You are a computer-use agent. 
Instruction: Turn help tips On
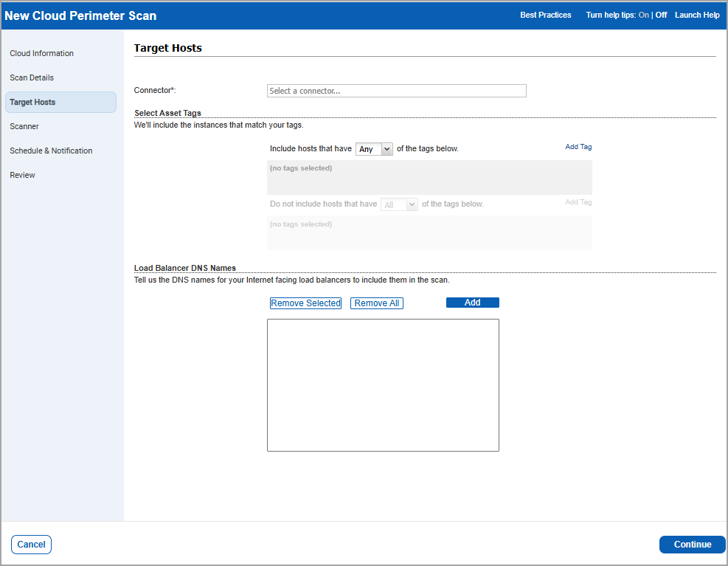pyautogui.click(x=643, y=15)
